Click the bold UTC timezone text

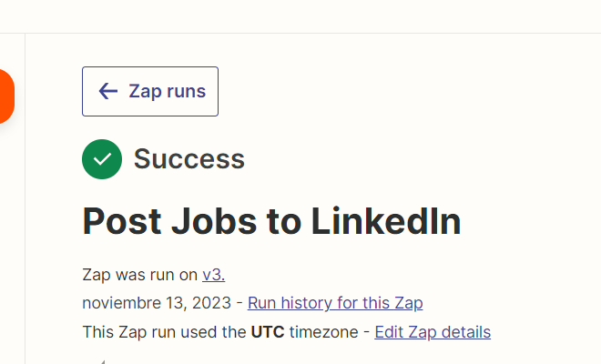pos(268,332)
